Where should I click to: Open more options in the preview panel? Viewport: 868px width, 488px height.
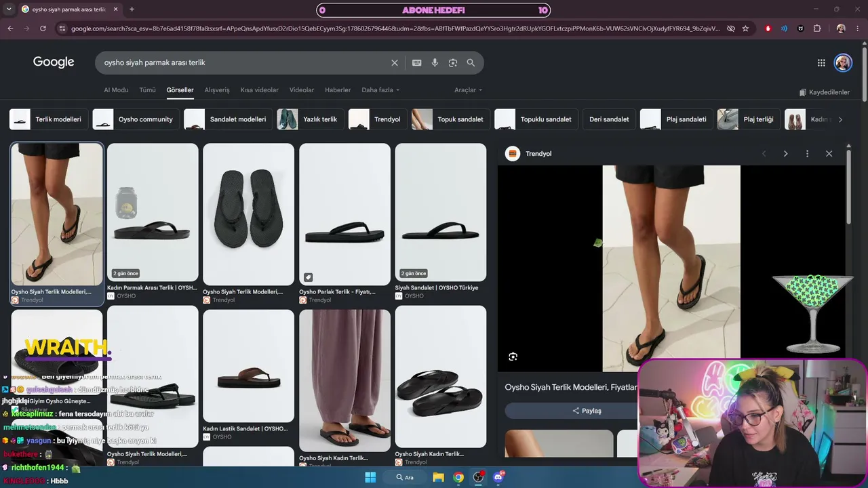point(807,154)
